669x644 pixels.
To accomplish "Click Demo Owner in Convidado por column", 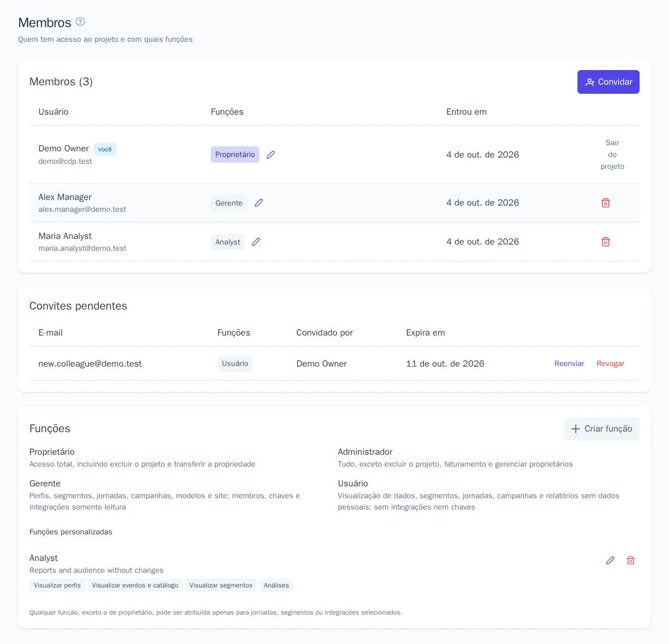I will (x=322, y=364).
